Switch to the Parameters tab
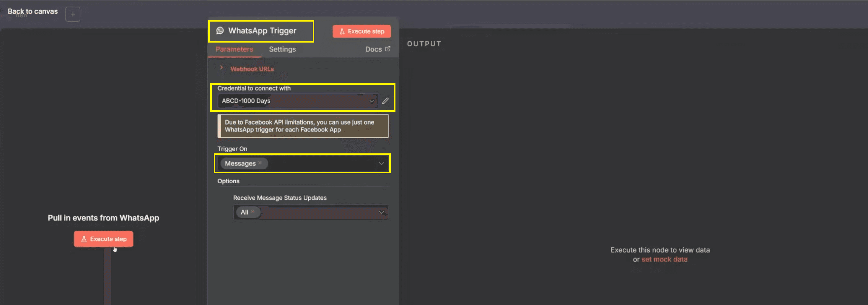 [234, 49]
